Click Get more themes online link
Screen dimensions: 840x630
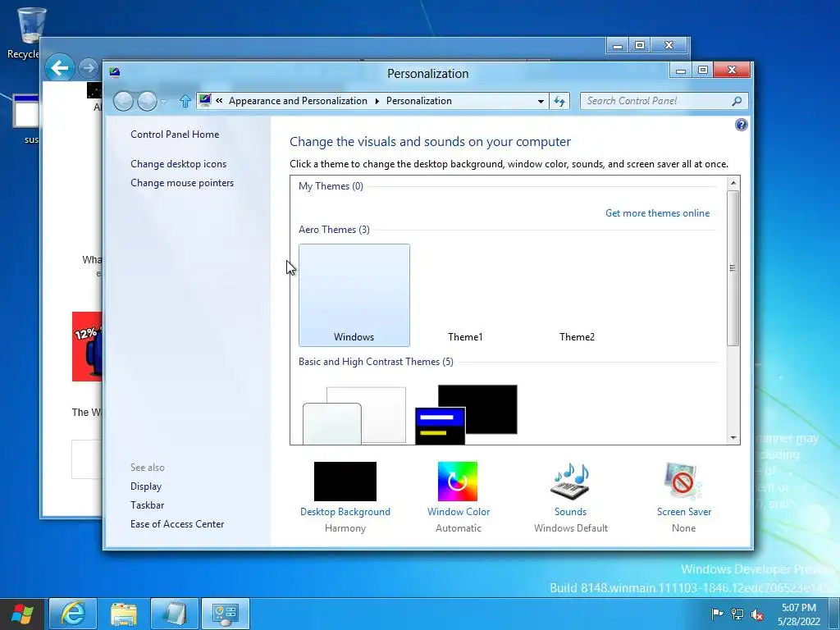(x=657, y=213)
